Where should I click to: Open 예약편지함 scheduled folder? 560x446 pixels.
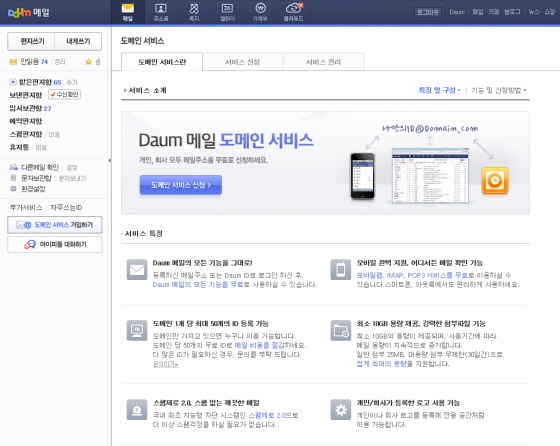[26, 121]
